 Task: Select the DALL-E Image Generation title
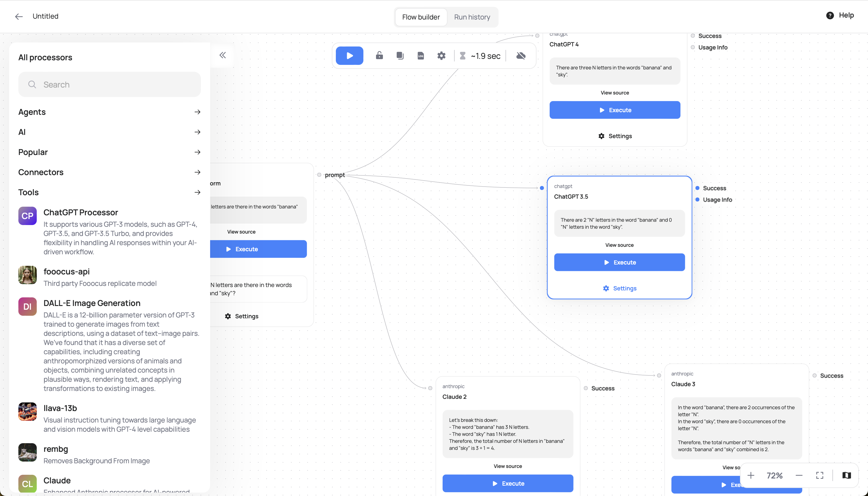92,303
